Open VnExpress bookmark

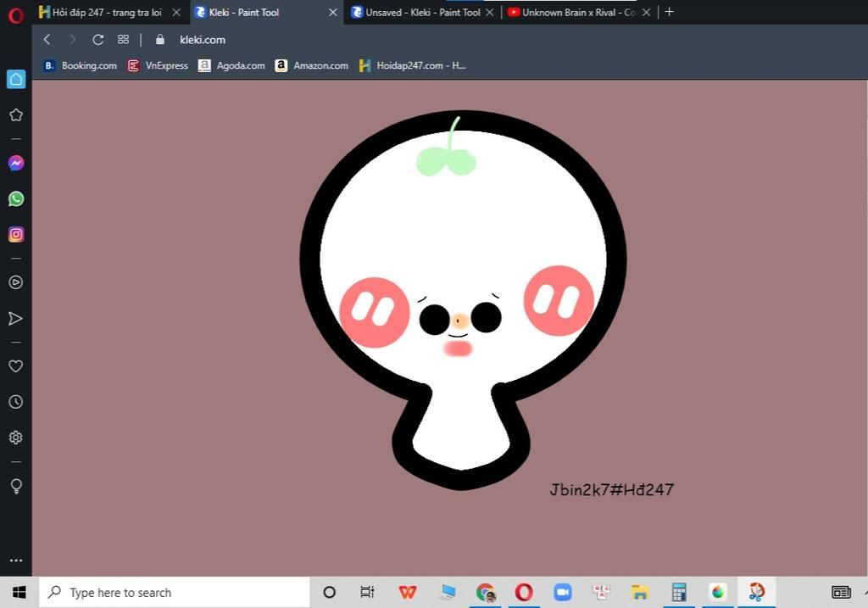158,65
